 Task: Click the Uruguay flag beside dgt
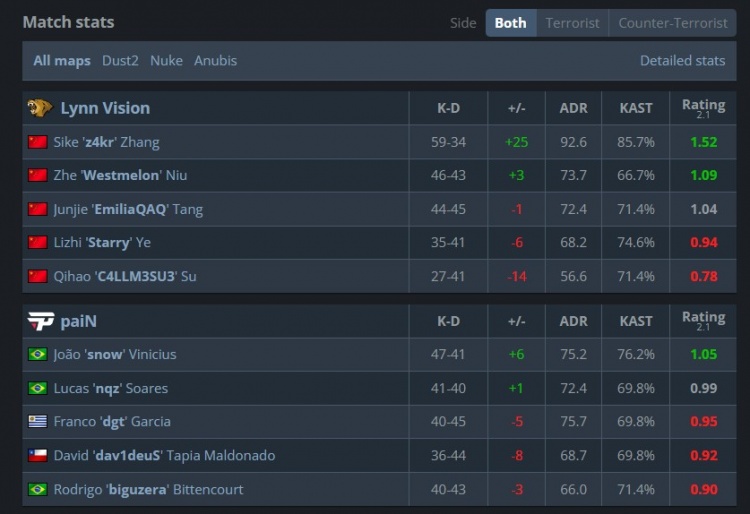(38, 422)
